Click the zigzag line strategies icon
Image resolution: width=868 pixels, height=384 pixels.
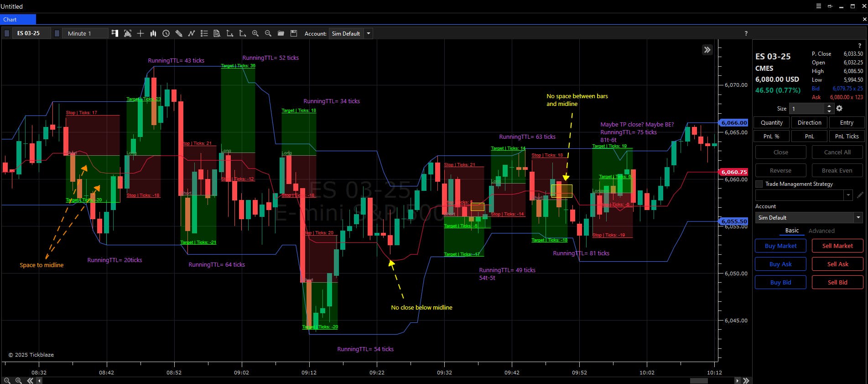[192, 33]
